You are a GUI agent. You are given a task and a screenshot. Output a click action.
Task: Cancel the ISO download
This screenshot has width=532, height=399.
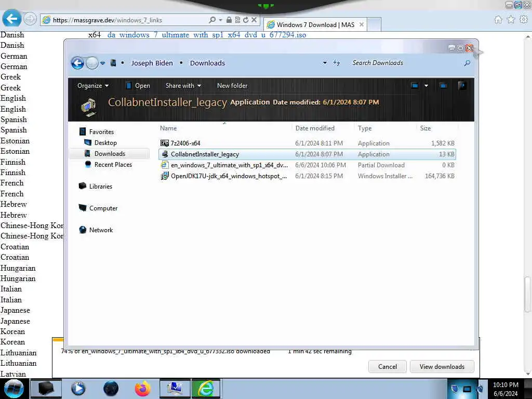pyautogui.click(x=387, y=367)
